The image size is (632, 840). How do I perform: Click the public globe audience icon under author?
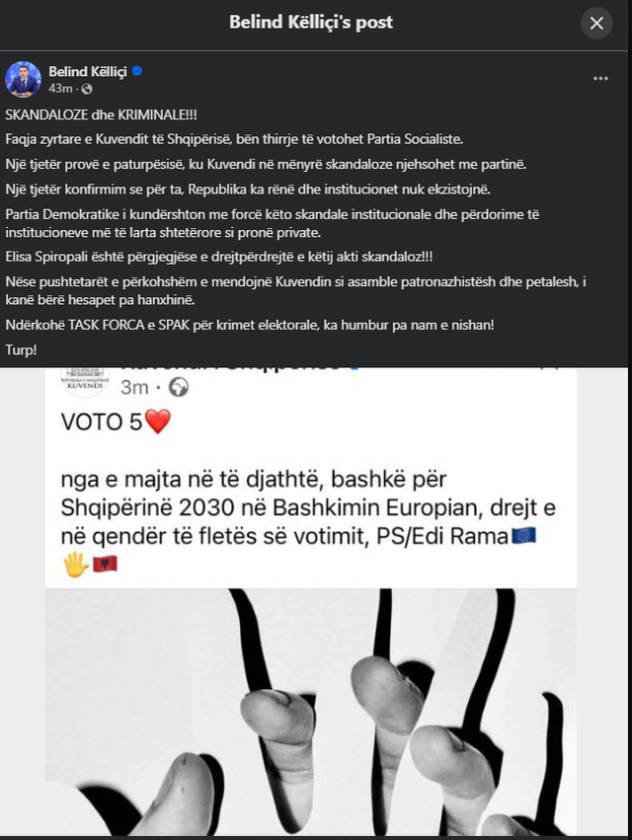tap(86, 89)
